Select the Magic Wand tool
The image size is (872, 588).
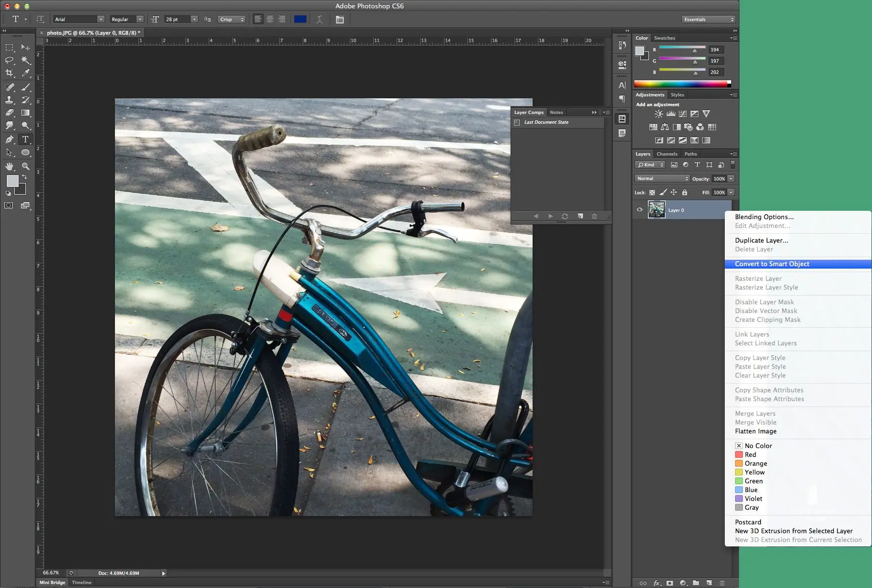pyautogui.click(x=25, y=60)
